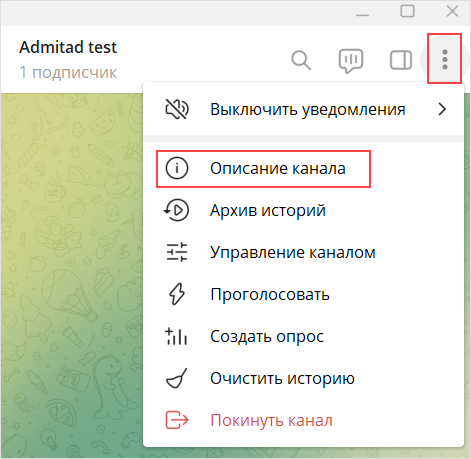Click the info circle icon
Image resolution: width=471 pixels, height=459 pixels.
pyautogui.click(x=177, y=168)
